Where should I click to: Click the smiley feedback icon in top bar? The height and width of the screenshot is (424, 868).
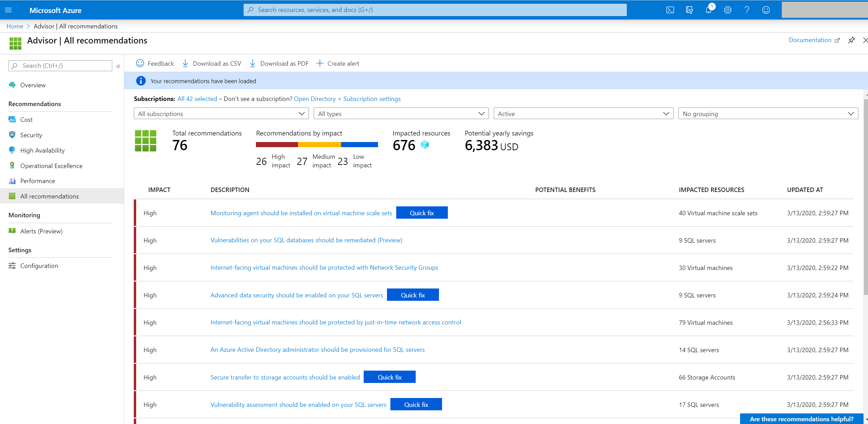(766, 10)
